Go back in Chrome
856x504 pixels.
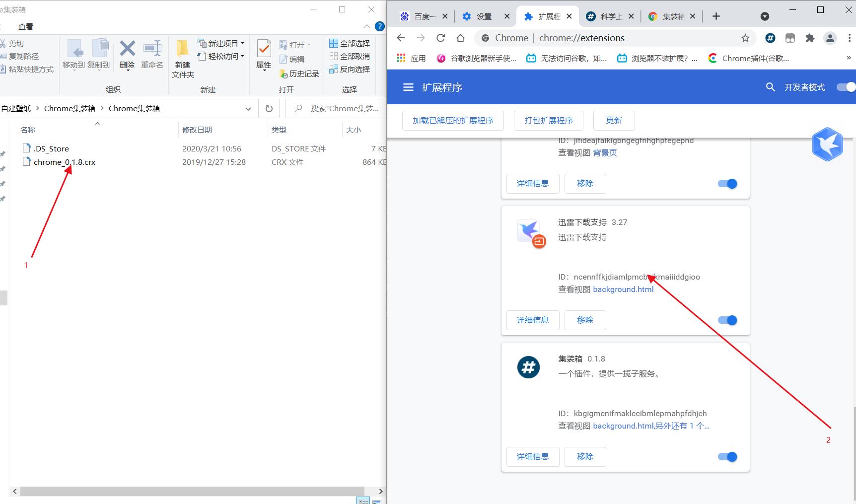click(x=401, y=38)
